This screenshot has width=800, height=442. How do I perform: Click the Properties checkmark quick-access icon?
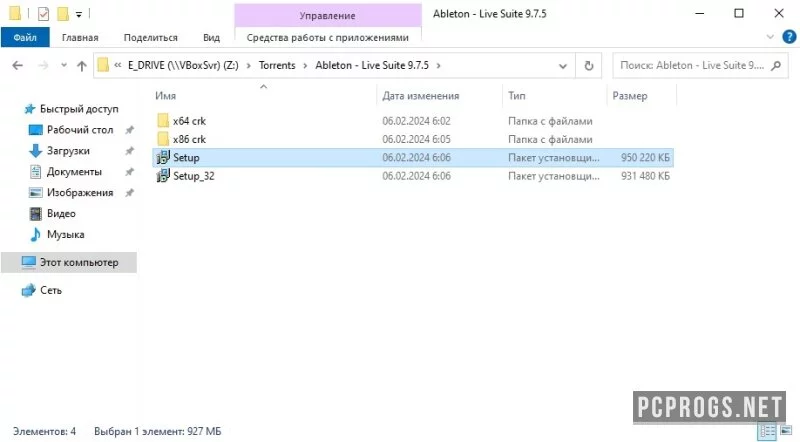(43, 14)
